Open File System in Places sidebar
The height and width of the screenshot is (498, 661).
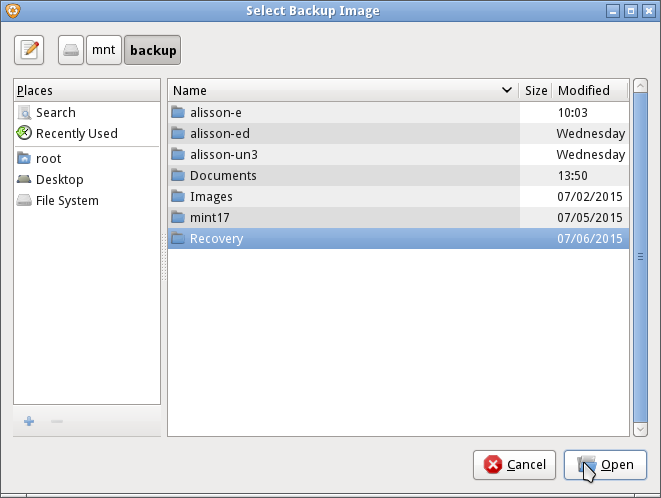coord(67,201)
